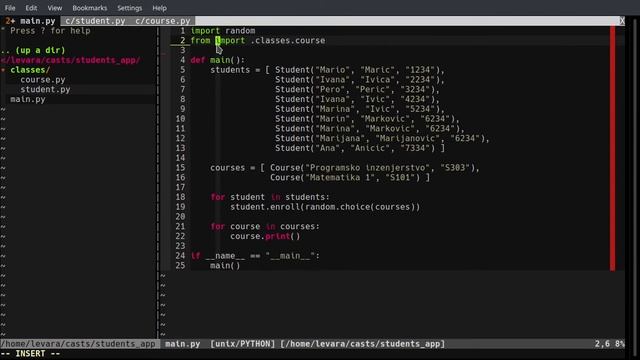This screenshot has width=640, height=360.
Task: Switch to the c/student.py tab
Action: 95,21
